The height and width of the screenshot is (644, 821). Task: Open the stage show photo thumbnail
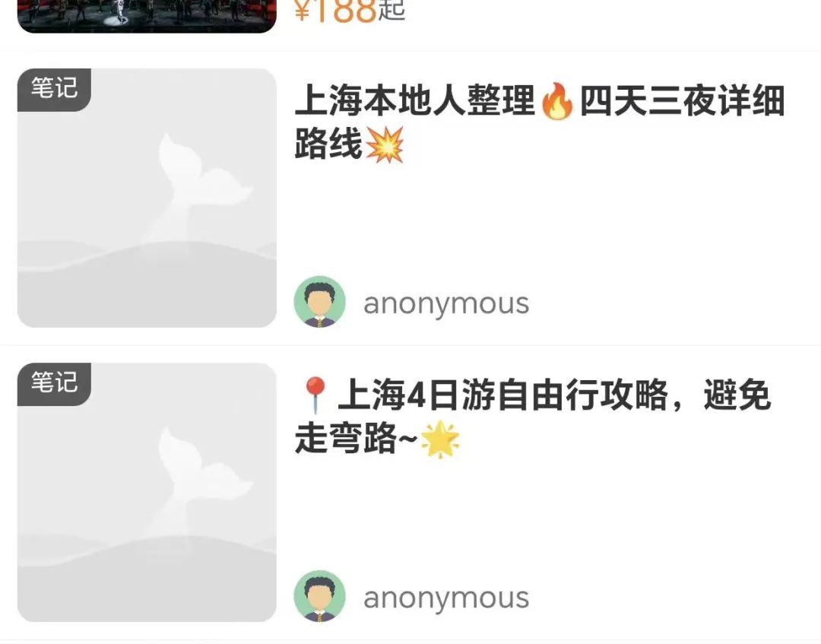coord(147,16)
